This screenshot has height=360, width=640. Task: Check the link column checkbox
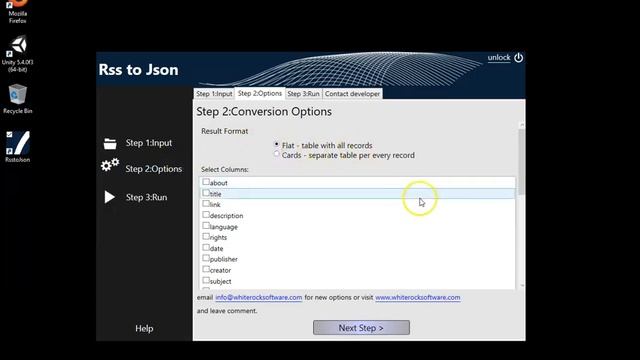pyautogui.click(x=206, y=203)
